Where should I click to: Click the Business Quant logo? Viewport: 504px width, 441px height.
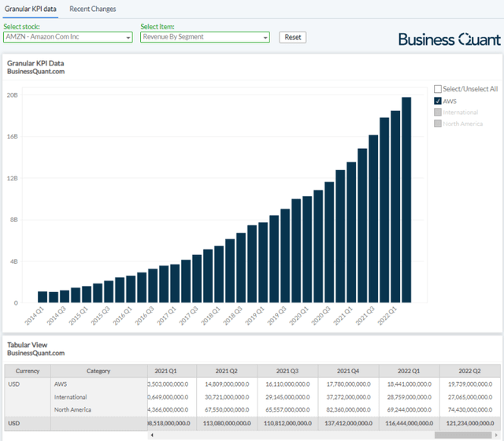tap(449, 39)
